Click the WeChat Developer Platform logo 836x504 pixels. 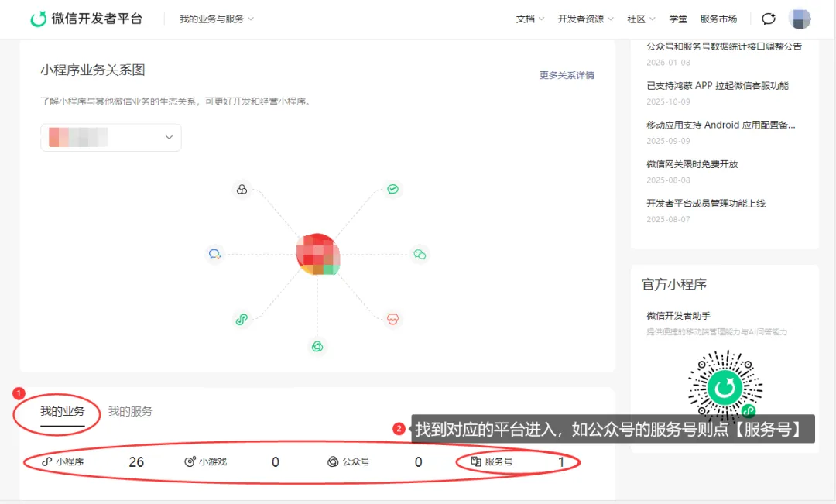pyautogui.click(x=87, y=19)
